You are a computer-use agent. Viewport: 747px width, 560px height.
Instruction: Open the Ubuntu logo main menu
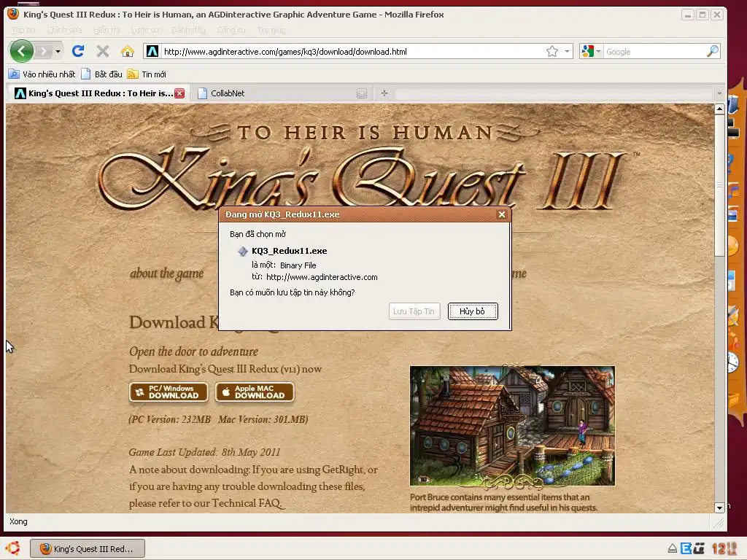(x=13, y=548)
